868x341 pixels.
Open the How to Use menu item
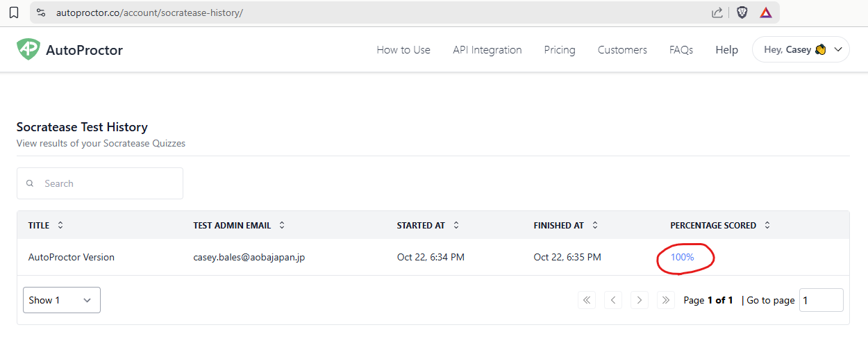403,50
